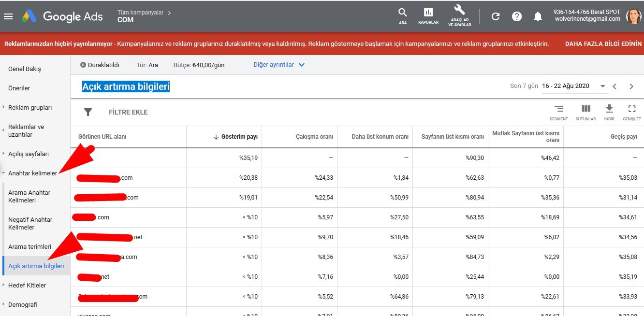Open the date range dropdown
644x316 pixels.
[x=574, y=86]
